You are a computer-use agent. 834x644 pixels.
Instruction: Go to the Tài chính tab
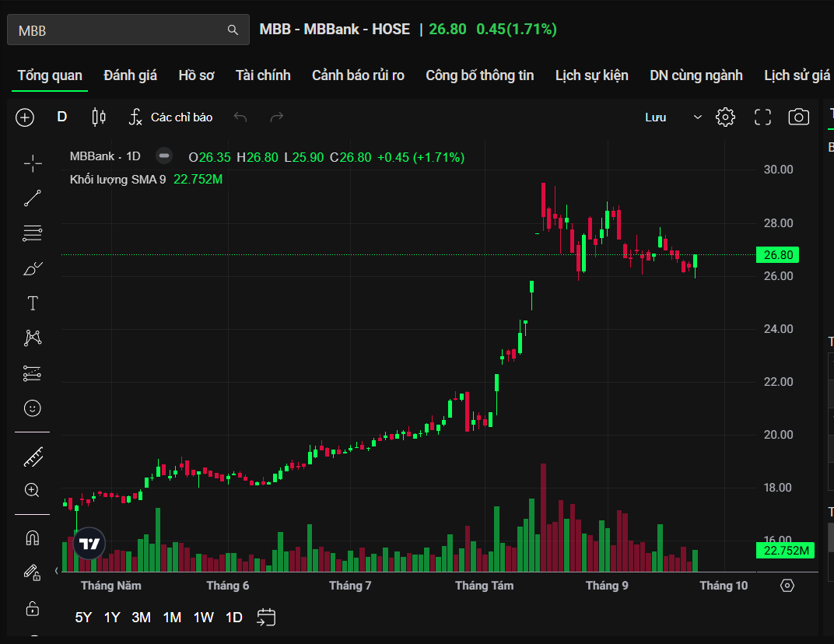tap(263, 75)
